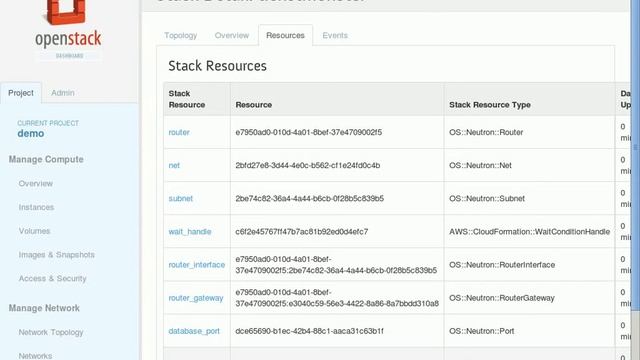Switch to the Topology tab

coord(180,36)
